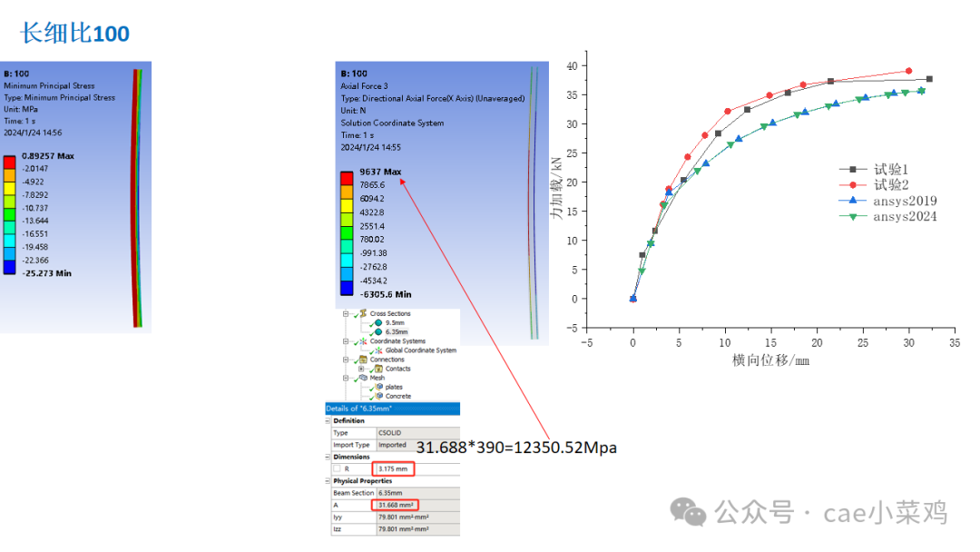Click red swatch at 0.89257 Max legend
The width and height of the screenshot is (980, 552).
pos(9,162)
